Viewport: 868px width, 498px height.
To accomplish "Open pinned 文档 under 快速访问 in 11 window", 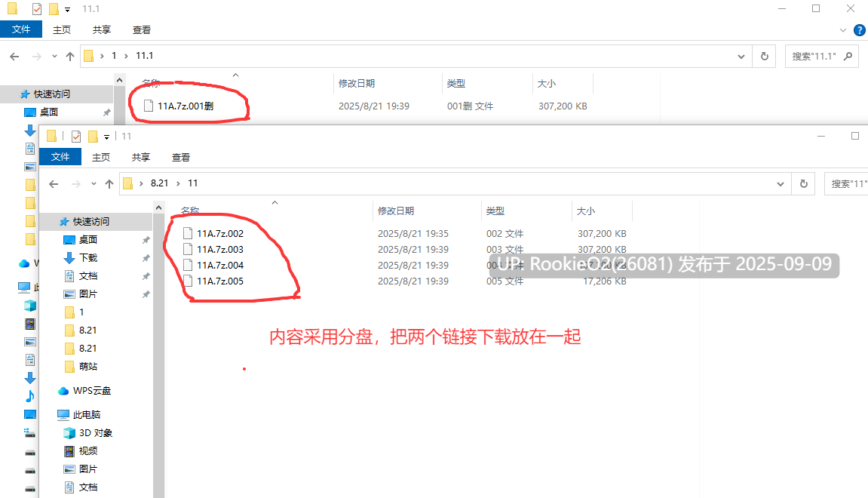I will 88,276.
